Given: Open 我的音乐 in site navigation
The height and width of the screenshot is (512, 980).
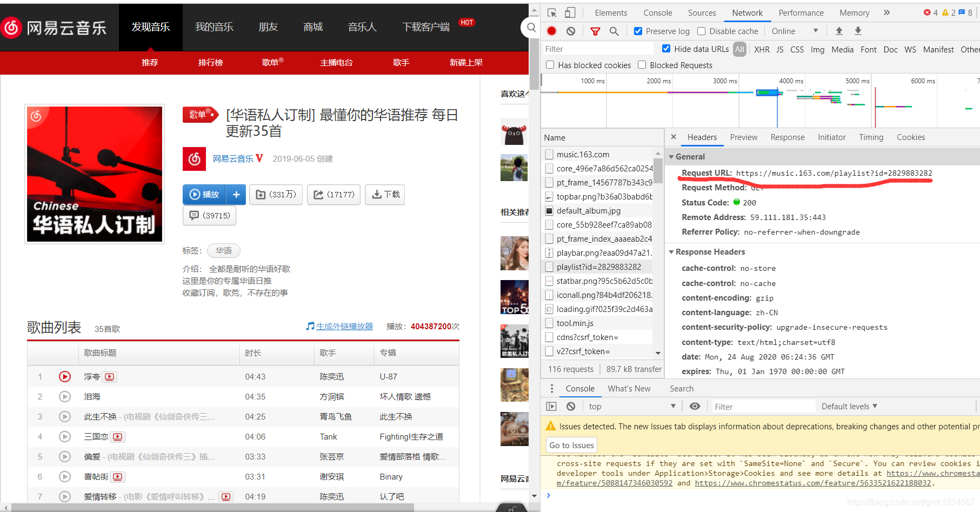Looking at the screenshot, I should coord(214,27).
